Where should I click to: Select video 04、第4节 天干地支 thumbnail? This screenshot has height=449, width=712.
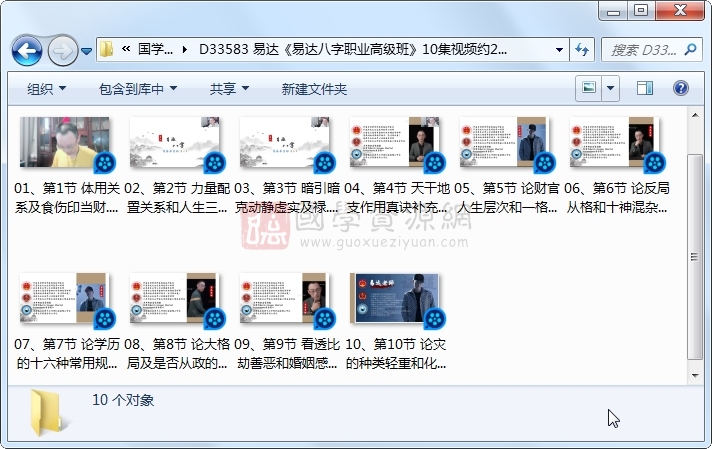click(396, 144)
